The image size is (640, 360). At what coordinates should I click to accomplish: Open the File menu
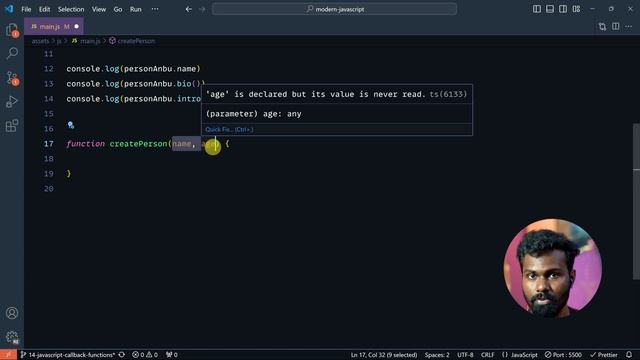click(x=26, y=9)
